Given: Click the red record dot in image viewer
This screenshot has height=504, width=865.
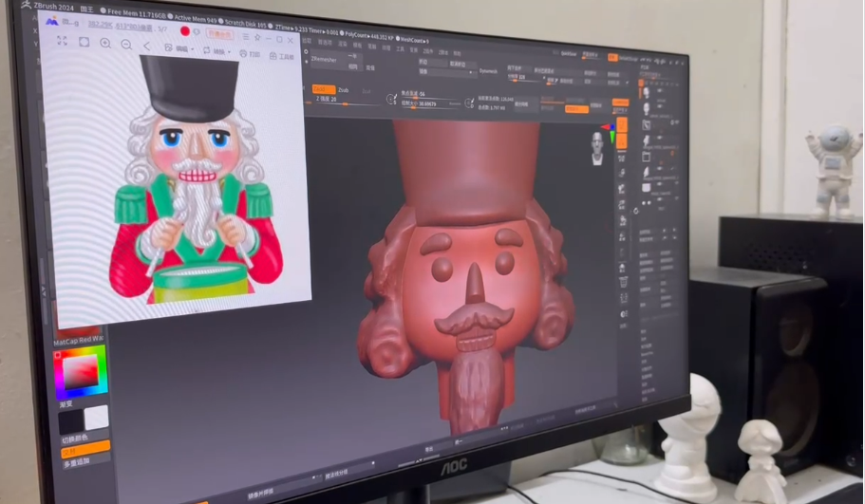Looking at the screenshot, I should [x=185, y=31].
